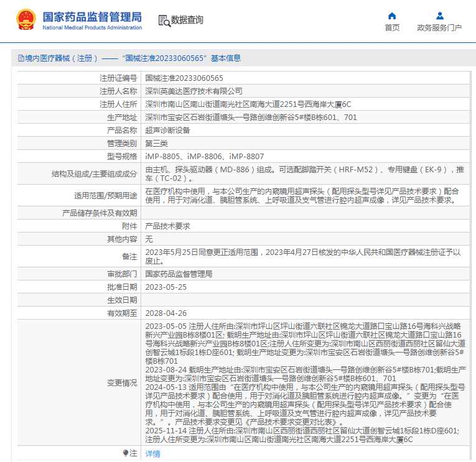Go to 首页 via text label
Image resolution: width=476 pixels, height=462 pixels.
[x=392, y=28]
